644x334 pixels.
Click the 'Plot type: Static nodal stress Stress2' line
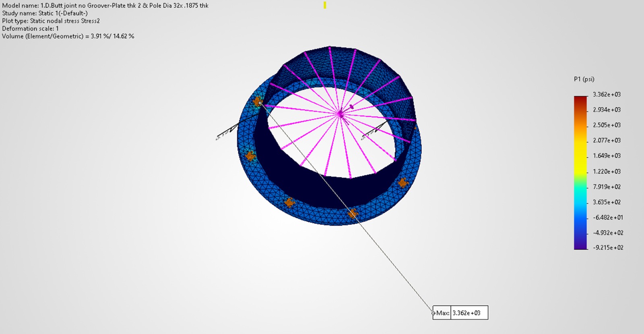51,21
